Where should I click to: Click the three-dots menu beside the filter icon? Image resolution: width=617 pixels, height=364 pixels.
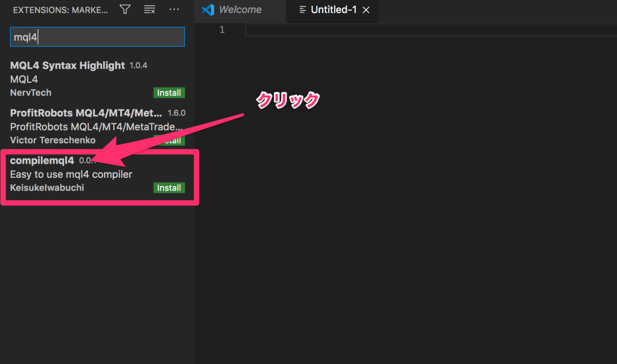(174, 9)
